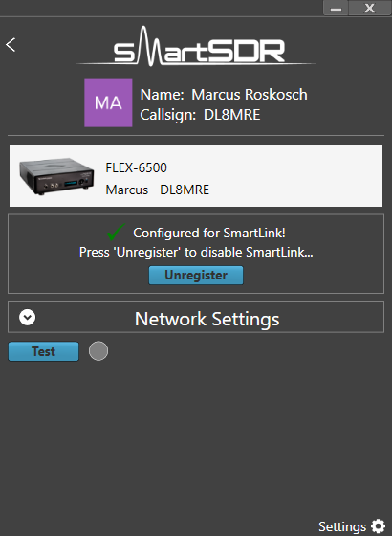The image size is (392, 536).
Task: Open Settings text link
Action: [342, 526]
